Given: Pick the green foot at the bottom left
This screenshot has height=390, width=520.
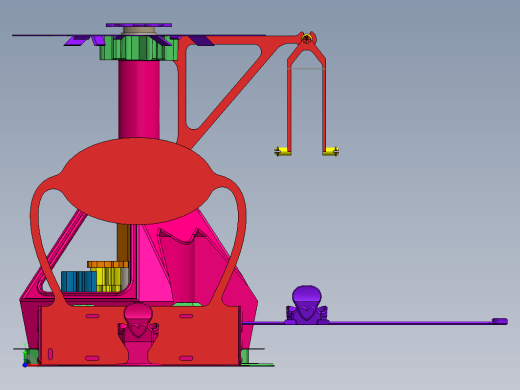Looking at the screenshot, I should click(32, 357).
